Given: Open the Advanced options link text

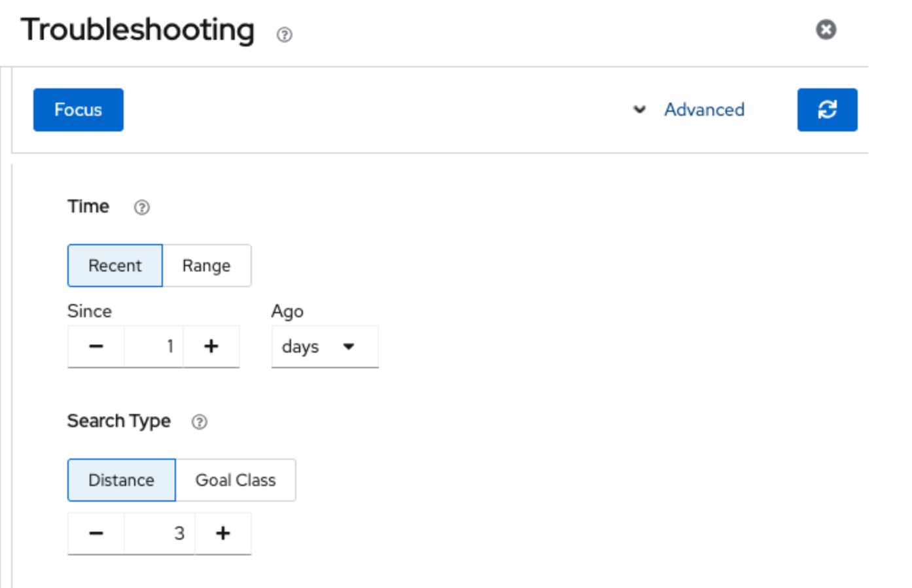Looking at the screenshot, I should pyautogui.click(x=704, y=110).
